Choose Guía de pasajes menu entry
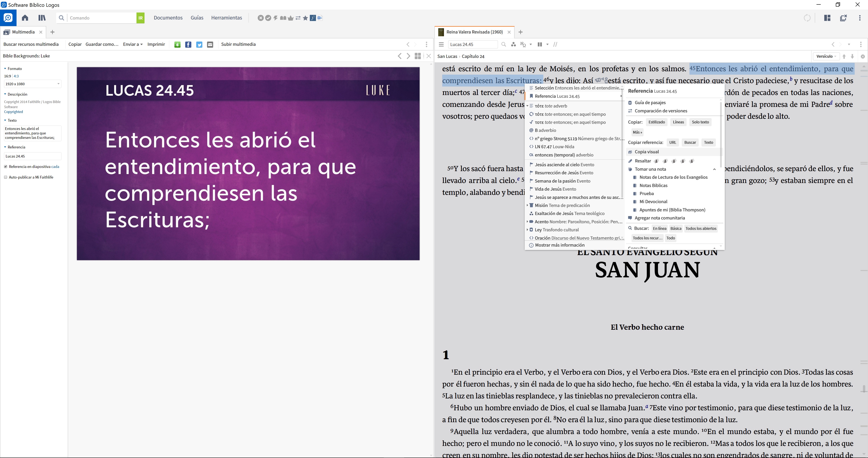868x458 pixels. click(650, 103)
